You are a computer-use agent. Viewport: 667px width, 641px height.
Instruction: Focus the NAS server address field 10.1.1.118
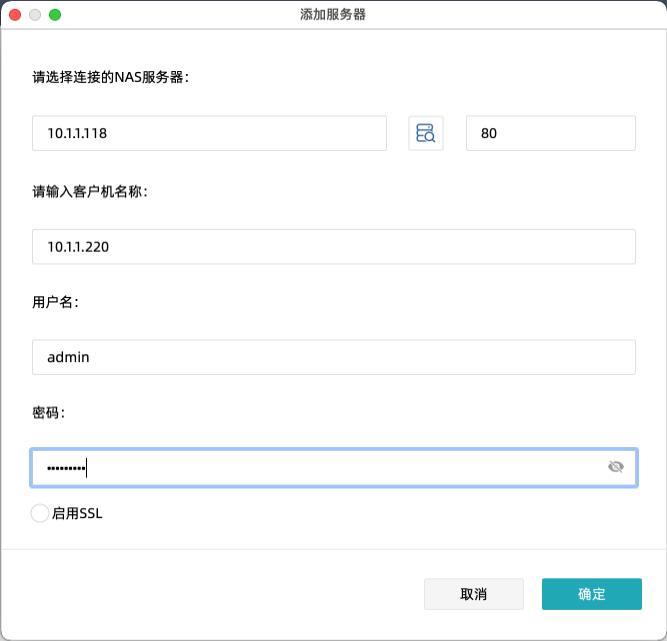[209, 133]
